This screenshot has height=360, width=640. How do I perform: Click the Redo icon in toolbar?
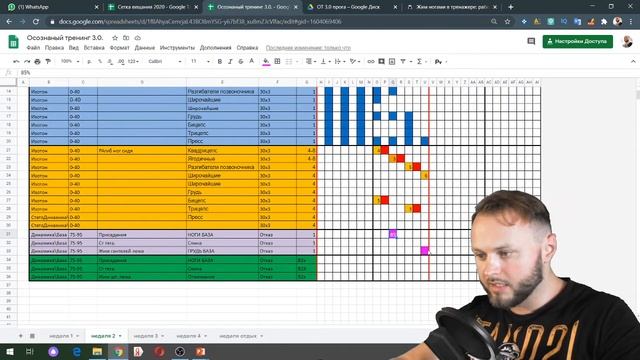coord(27,62)
